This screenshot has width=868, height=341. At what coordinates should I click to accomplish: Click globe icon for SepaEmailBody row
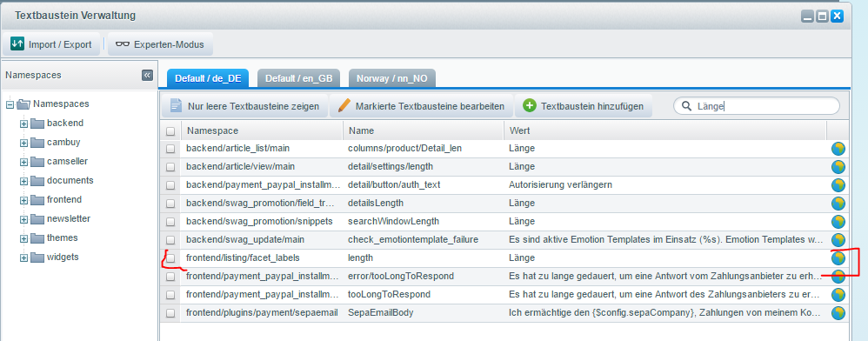838,313
